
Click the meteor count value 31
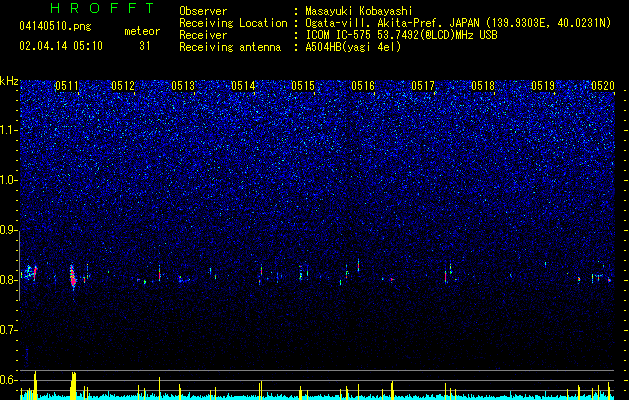[x=144, y=46]
